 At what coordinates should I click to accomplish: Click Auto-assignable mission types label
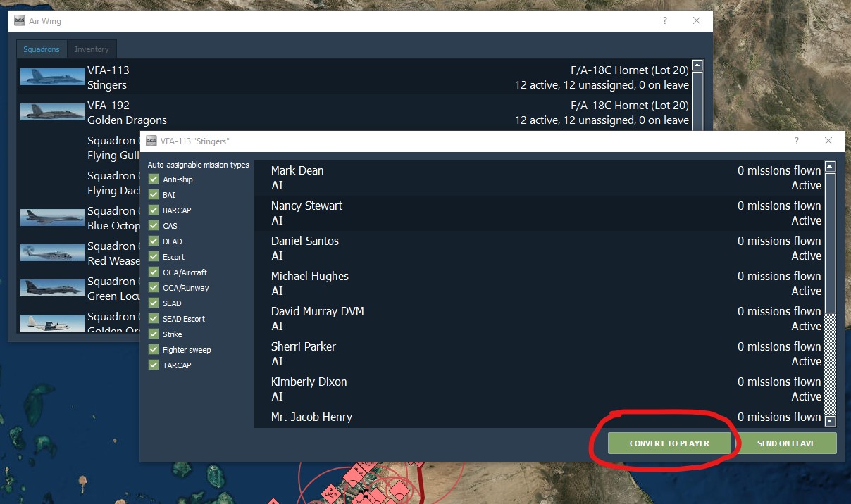(x=199, y=165)
